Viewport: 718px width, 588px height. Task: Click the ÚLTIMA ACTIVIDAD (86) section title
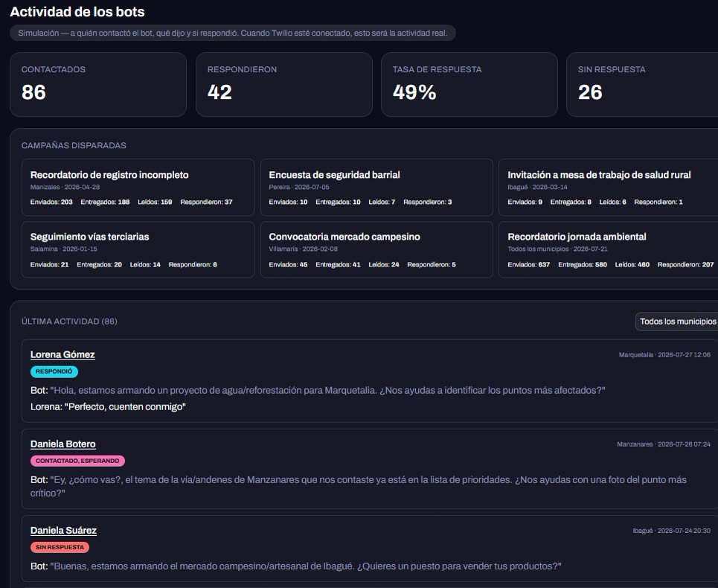[x=69, y=322]
